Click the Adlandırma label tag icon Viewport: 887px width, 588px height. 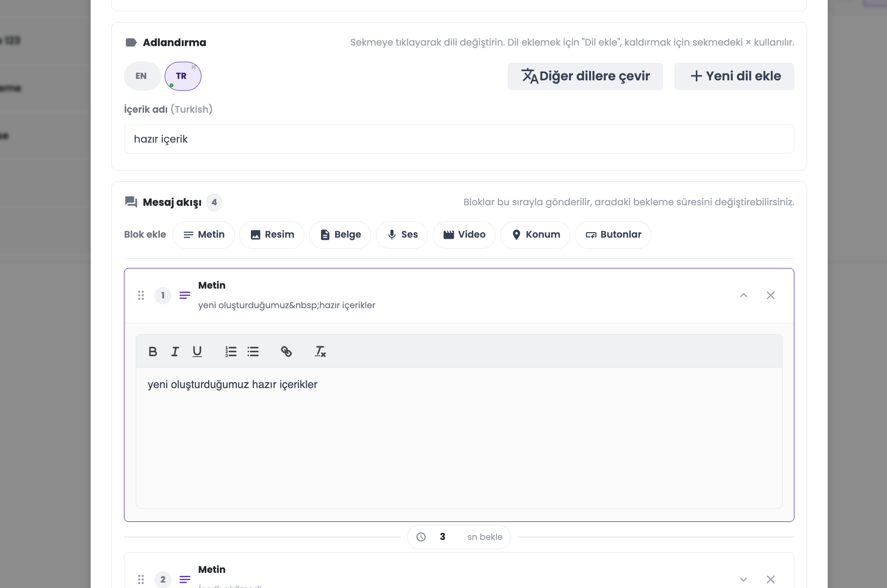pos(131,43)
